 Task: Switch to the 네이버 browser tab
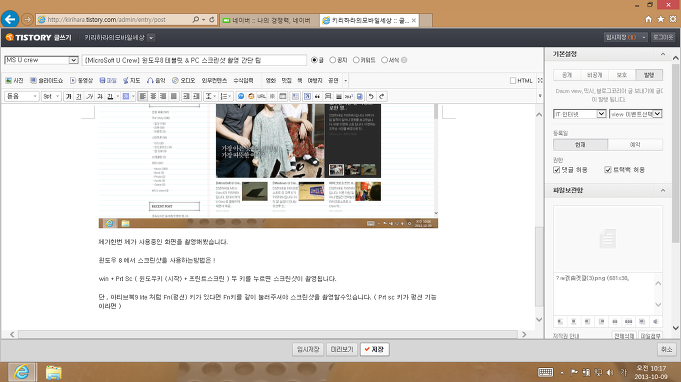[x=270, y=20]
